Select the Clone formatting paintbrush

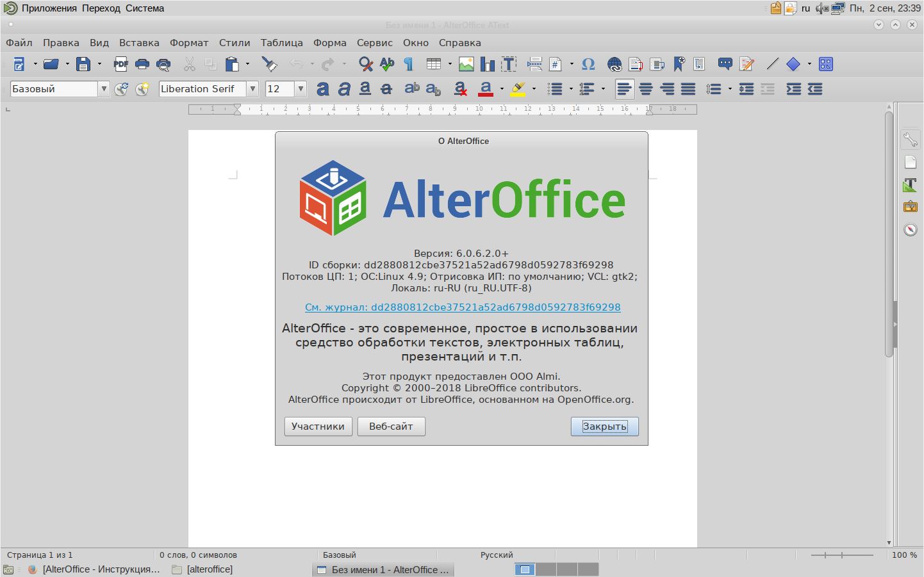pyautogui.click(x=270, y=64)
